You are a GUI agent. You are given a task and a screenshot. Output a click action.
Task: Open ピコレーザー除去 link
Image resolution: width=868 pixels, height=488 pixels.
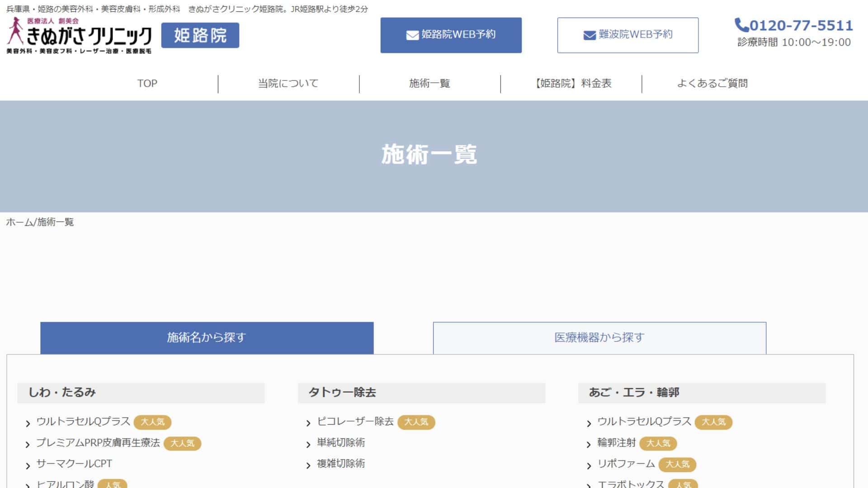(x=355, y=422)
